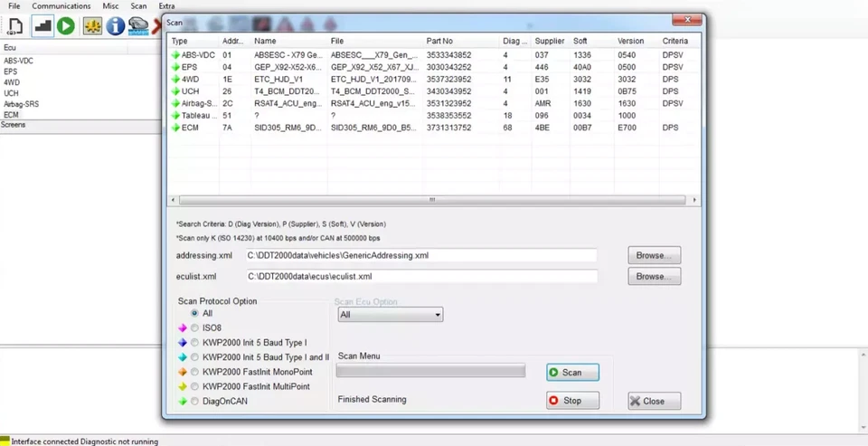Open the blue info icon

(x=115, y=26)
